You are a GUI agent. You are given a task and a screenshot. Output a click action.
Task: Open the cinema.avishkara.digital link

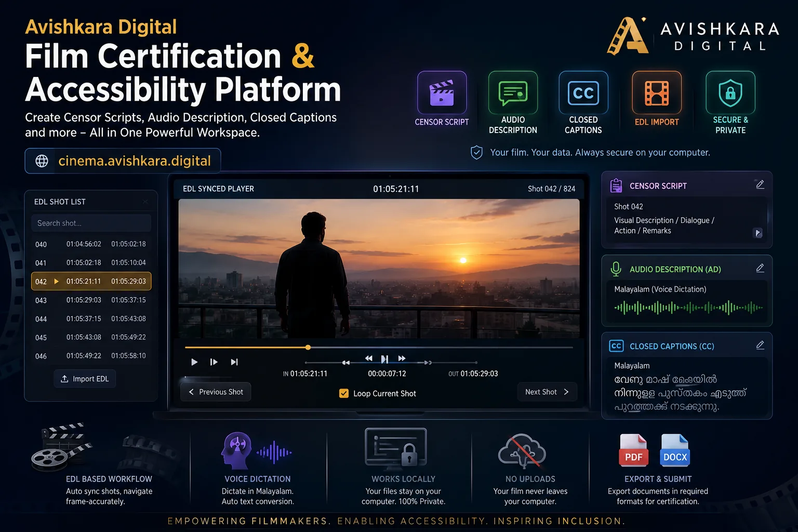pyautogui.click(x=135, y=161)
